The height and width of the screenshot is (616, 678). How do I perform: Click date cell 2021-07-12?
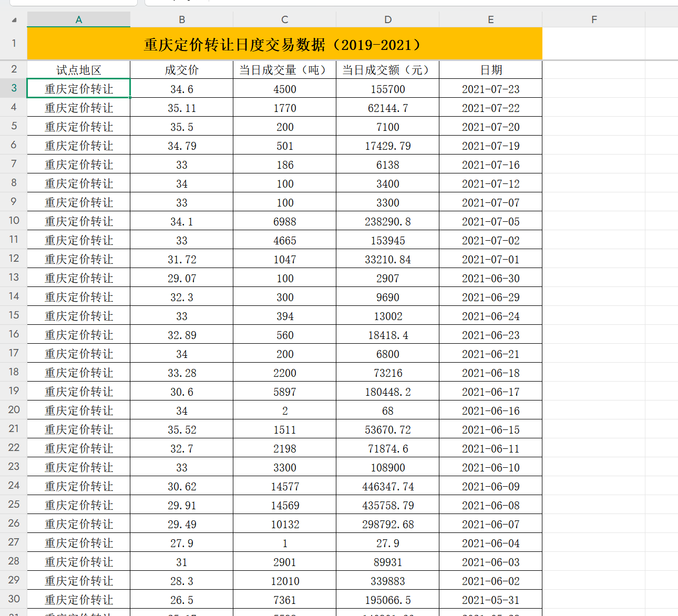491,183
